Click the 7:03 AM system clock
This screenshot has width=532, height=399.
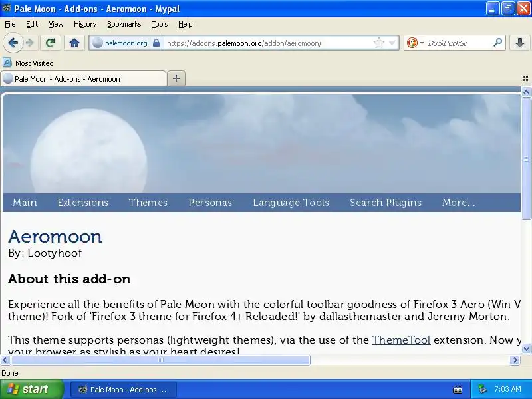click(507, 389)
